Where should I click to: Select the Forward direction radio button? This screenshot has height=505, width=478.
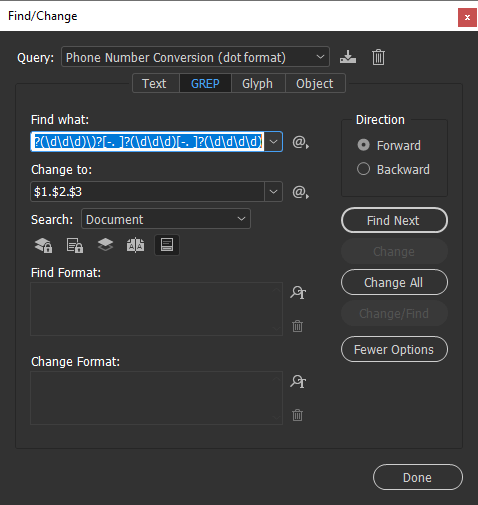point(363,145)
